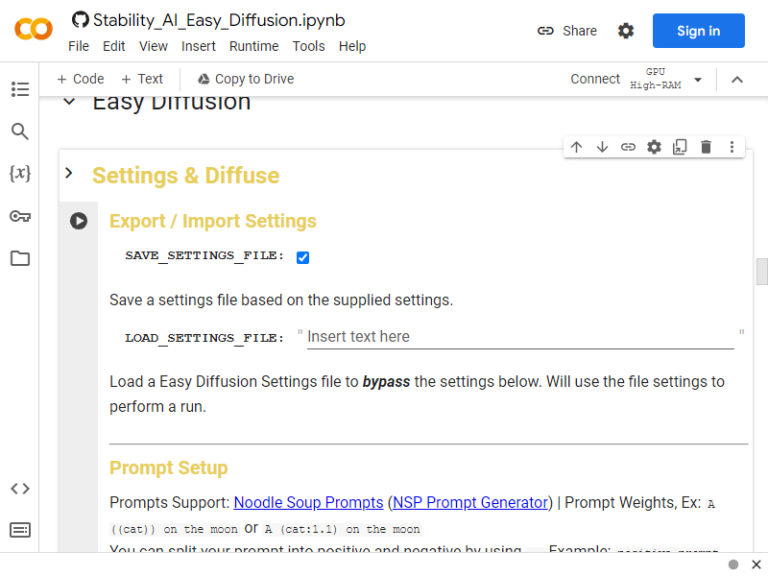Viewport: 768px width, 576px height.
Task: Open cell settings gear in cell toolbar
Action: pyautogui.click(x=654, y=147)
